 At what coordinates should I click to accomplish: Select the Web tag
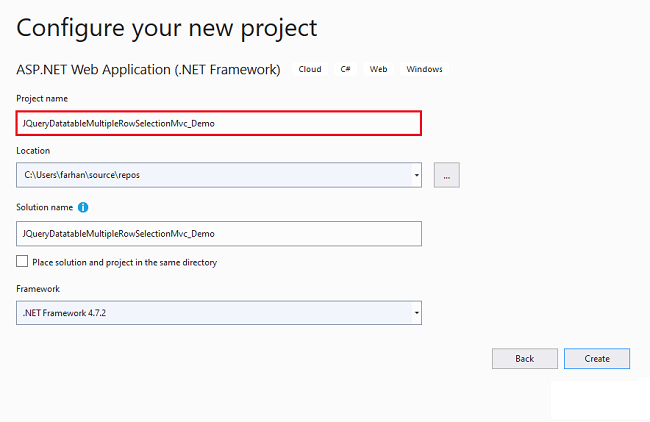pyautogui.click(x=378, y=69)
